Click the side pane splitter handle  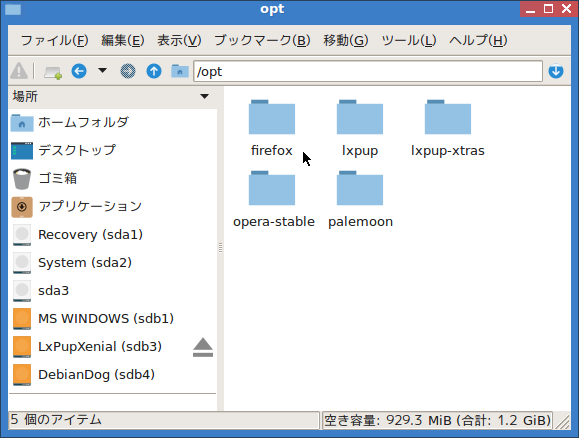pyautogui.click(x=220, y=247)
